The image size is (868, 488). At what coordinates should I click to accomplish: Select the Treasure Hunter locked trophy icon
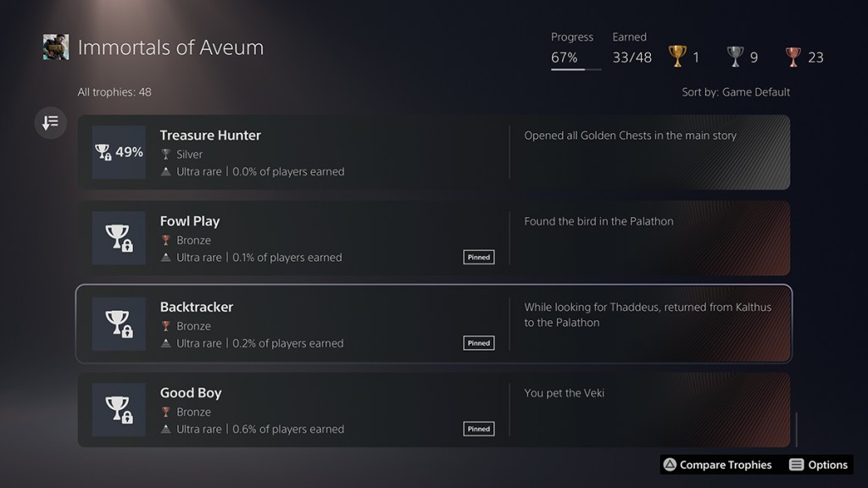coord(119,152)
